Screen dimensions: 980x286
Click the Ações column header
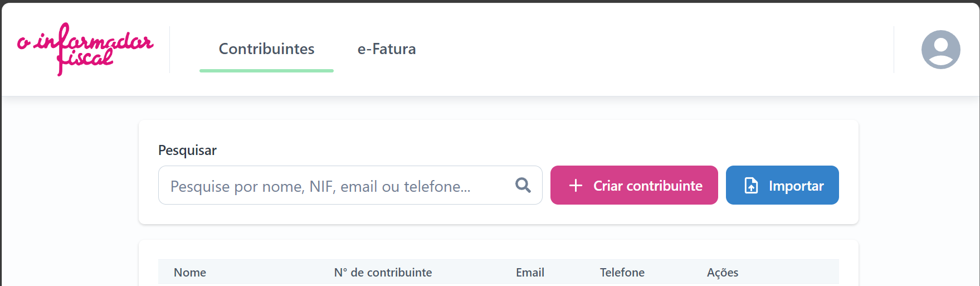coord(723,272)
